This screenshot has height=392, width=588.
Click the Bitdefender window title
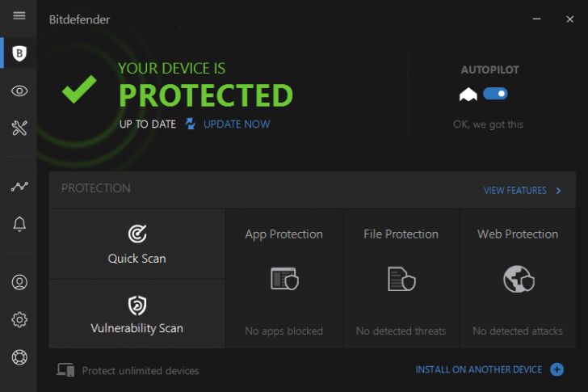coord(79,19)
